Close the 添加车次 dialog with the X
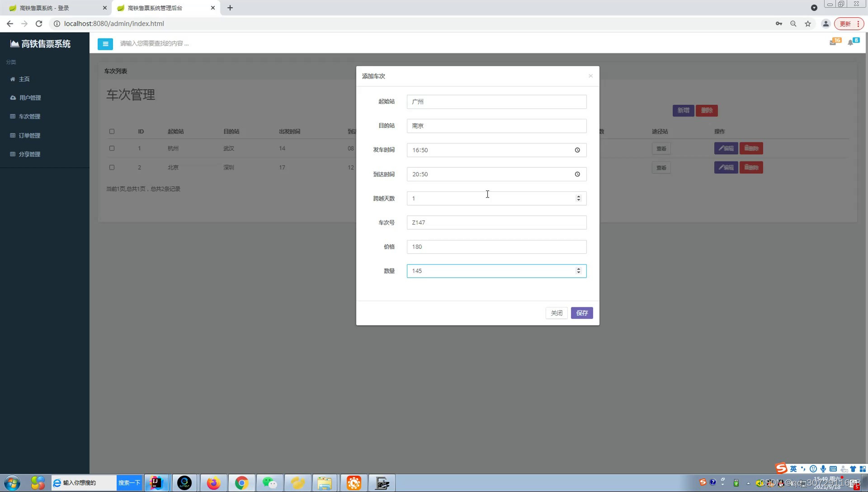868x492 pixels. pos(590,76)
